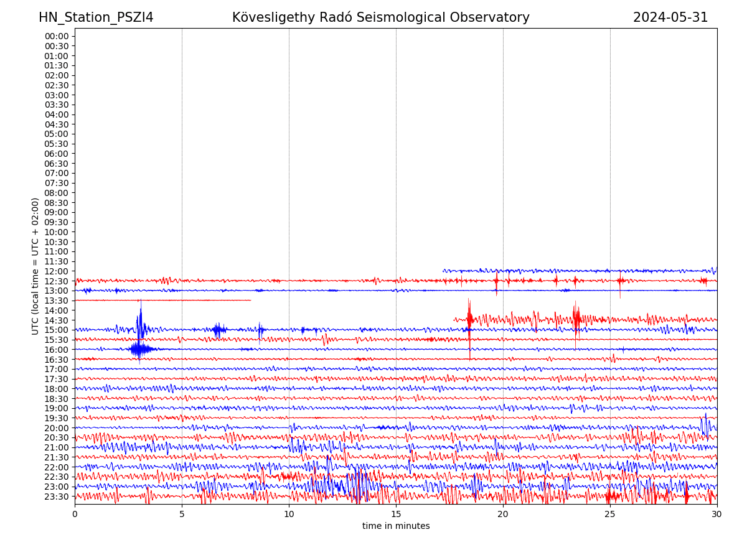
Task: Select the 20:00 time row label
Action: pos(57,428)
